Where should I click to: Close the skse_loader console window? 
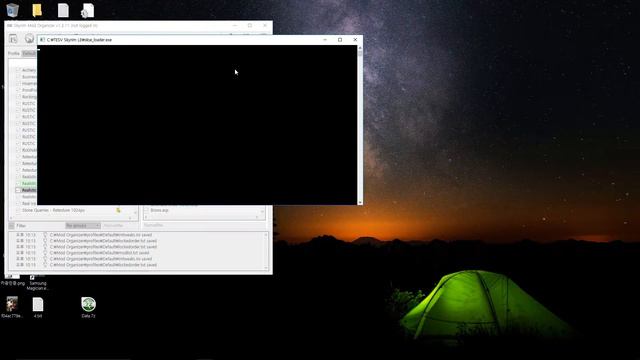(355, 40)
